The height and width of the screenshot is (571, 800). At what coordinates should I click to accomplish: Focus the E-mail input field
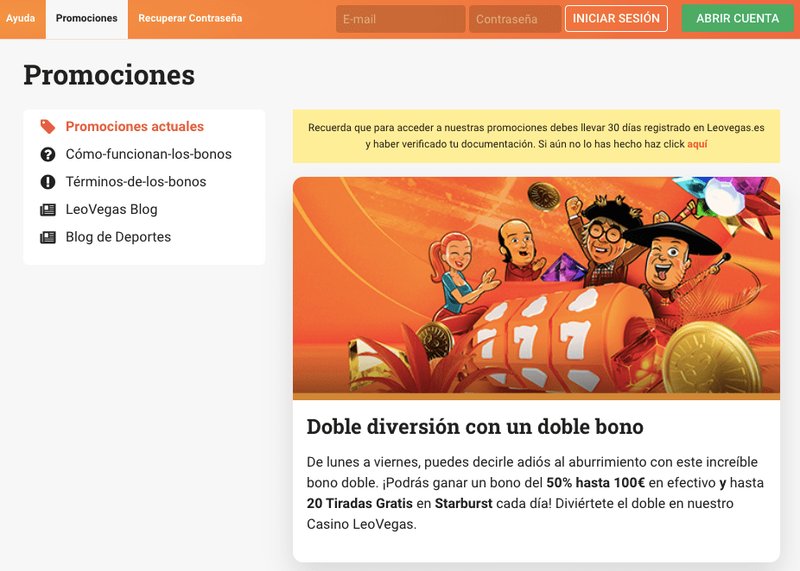point(401,19)
